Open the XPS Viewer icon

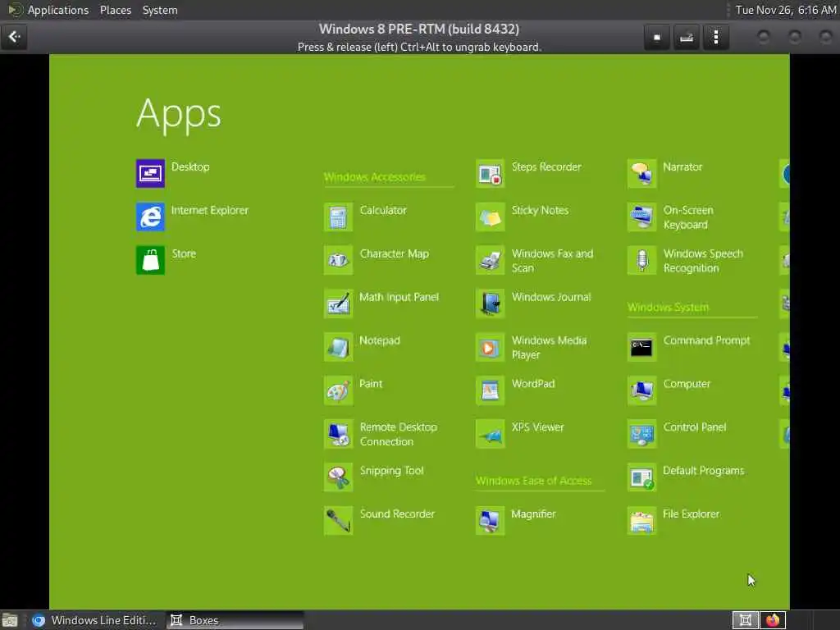pyautogui.click(x=490, y=434)
